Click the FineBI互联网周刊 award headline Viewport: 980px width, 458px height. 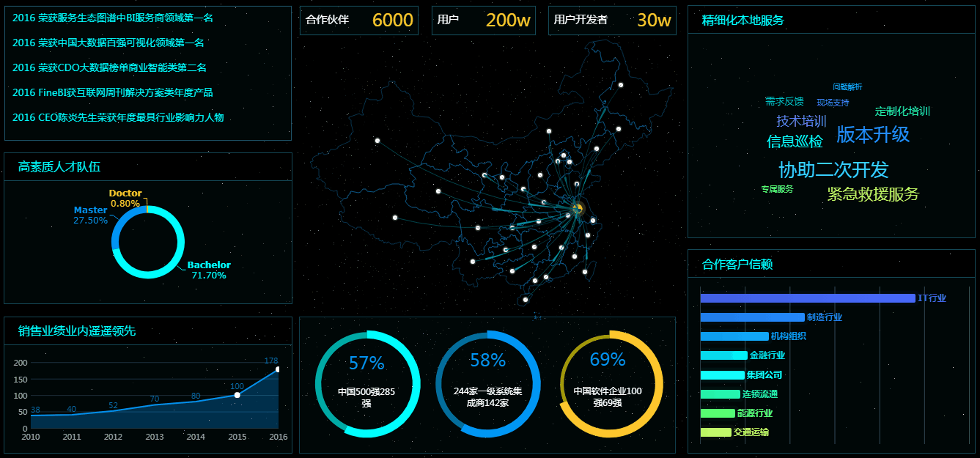coord(113,93)
